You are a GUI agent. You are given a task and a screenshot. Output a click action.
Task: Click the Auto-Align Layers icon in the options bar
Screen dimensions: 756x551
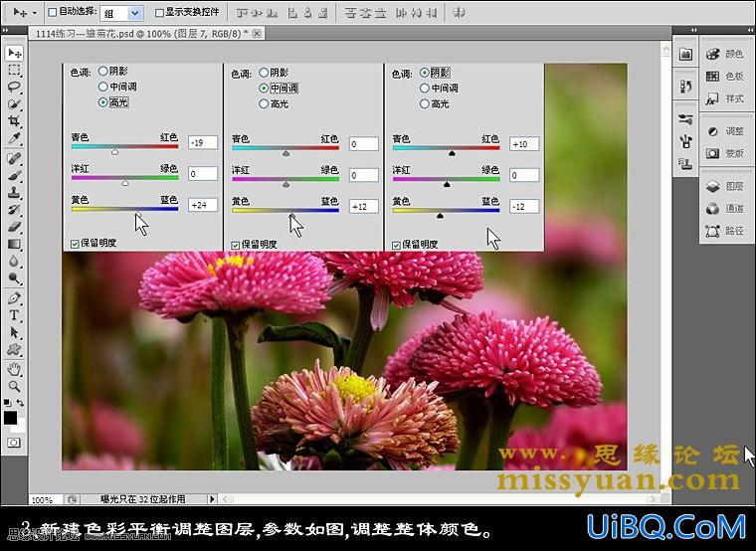coord(459,13)
